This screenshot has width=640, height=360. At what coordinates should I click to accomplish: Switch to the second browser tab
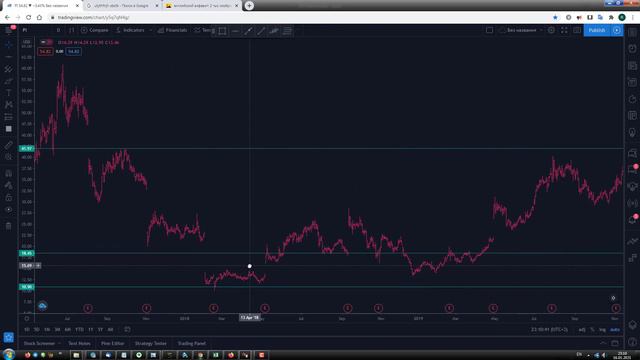[122, 6]
